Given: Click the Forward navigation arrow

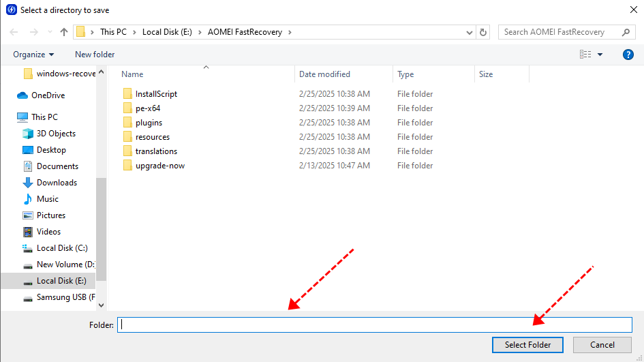Looking at the screenshot, I should [33, 32].
